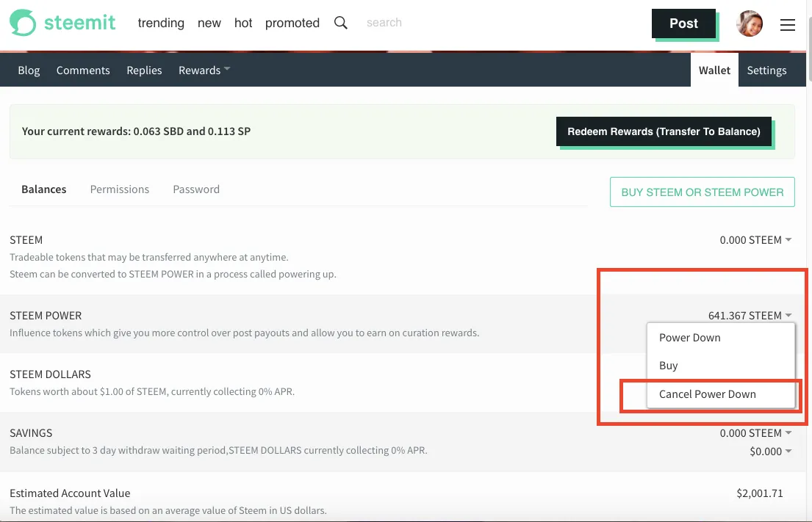The height and width of the screenshot is (522, 812).
Task: Select Cancel Power Down option
Action: tap(708, 394)
